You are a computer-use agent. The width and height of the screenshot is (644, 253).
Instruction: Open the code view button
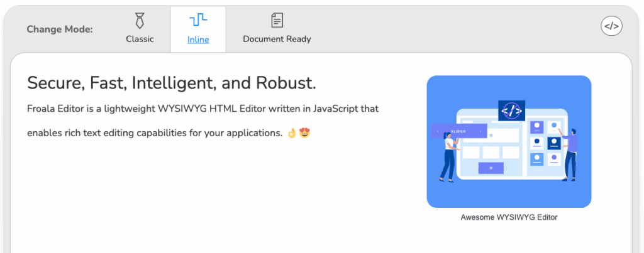[611, 26]
